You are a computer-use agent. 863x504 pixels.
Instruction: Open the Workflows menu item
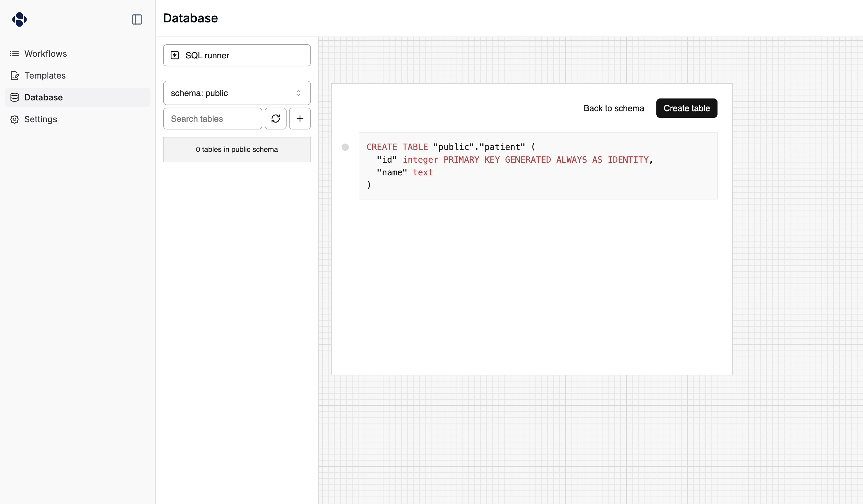(46, 54)
